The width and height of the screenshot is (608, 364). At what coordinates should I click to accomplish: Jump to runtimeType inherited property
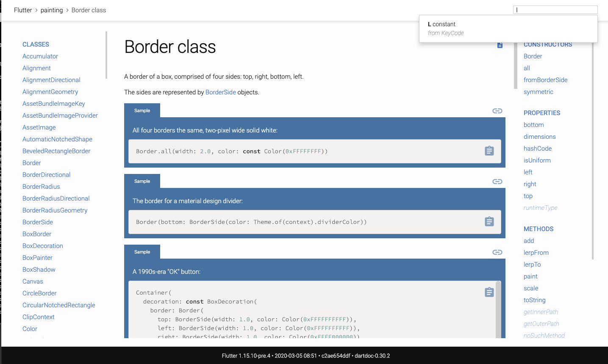click(541, 208)
